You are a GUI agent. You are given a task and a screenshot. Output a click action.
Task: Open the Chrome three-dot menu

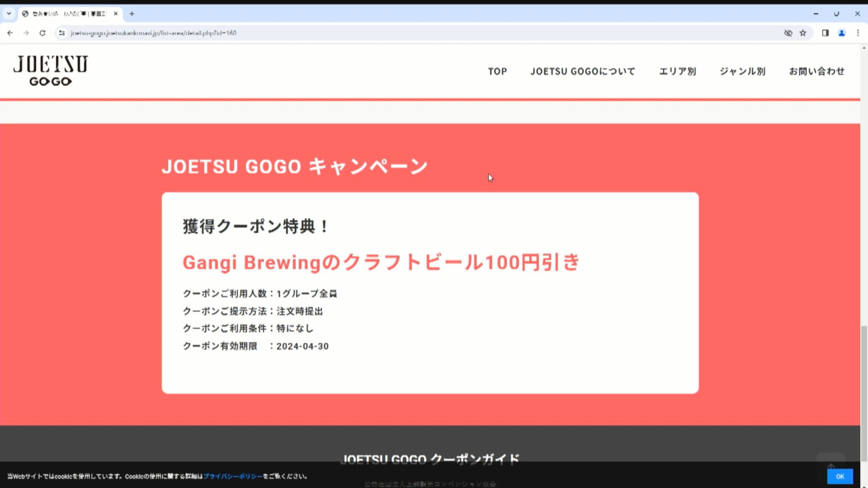(x=858, y=33)
